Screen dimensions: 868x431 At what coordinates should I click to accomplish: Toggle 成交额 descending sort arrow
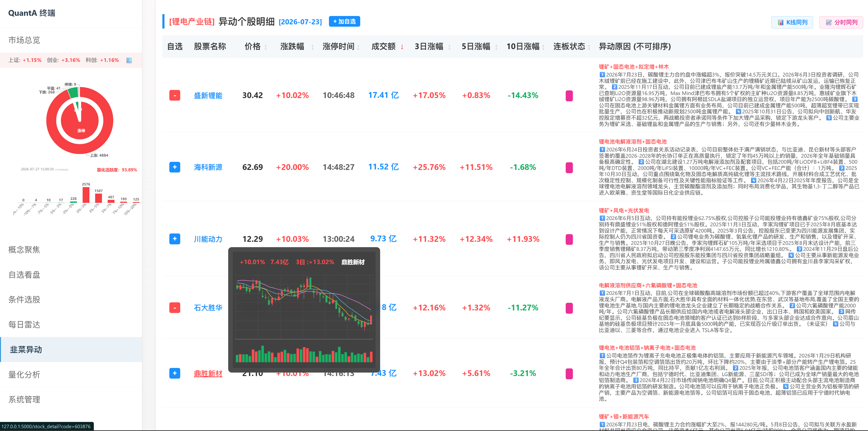(x=402, y=47)
